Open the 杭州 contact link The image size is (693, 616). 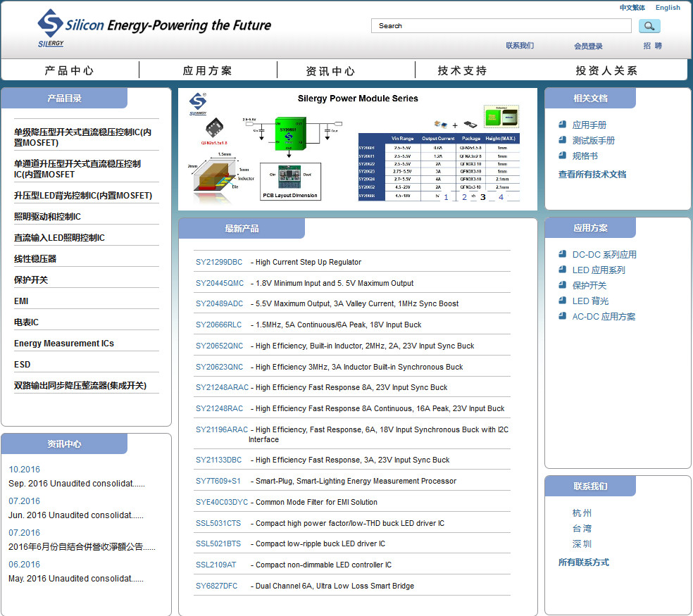tap(582, 513)
